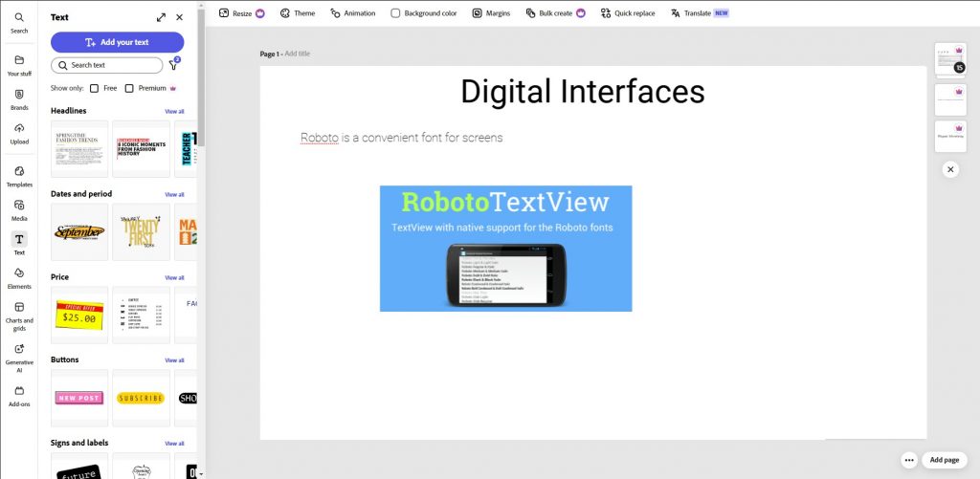Open the second page thumbnail
This screenshot has width=980, height=479.
coord(950,100)
